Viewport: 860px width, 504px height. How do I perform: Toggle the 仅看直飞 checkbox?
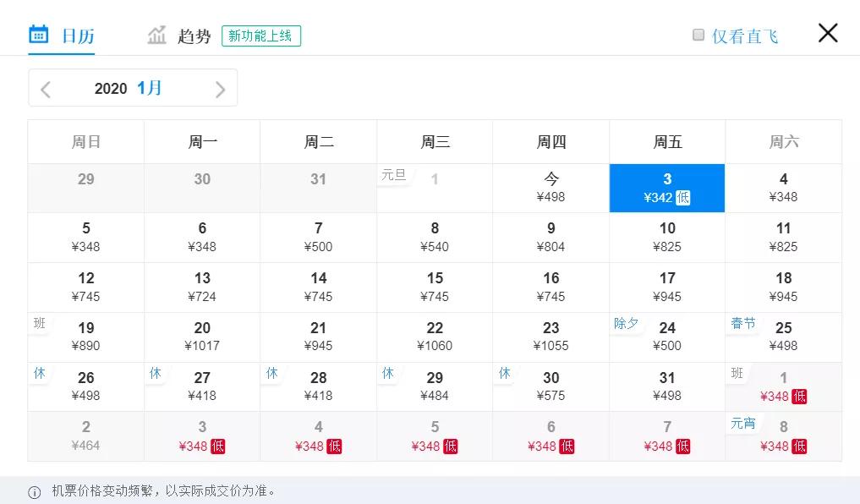tap(698, 35)
